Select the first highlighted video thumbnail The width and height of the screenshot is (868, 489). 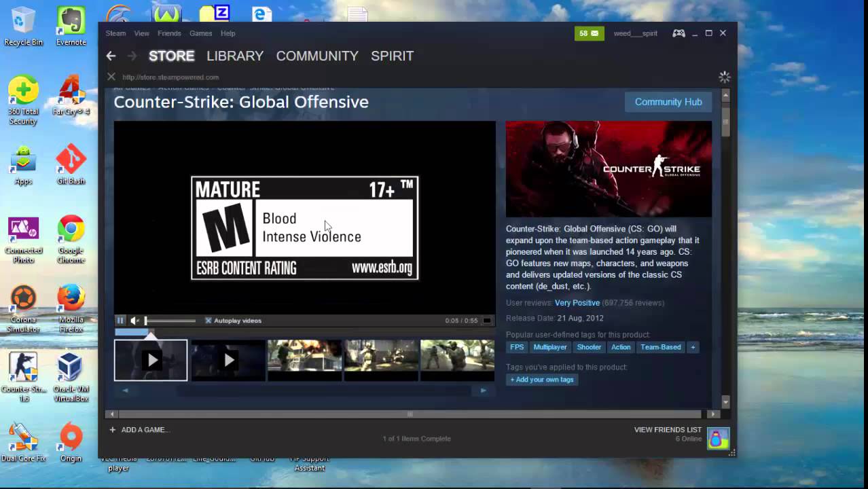coord(151,360)
